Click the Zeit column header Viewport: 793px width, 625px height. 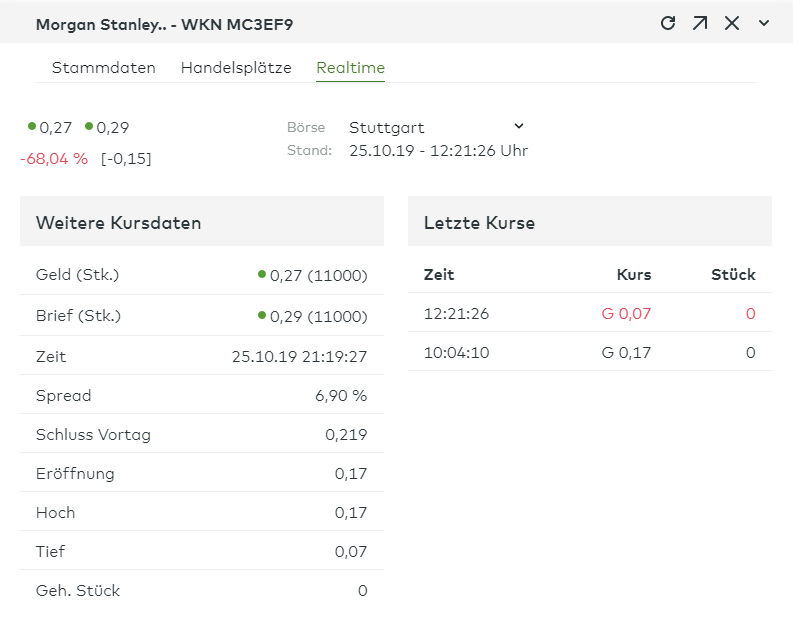click(x=439, y=274)
